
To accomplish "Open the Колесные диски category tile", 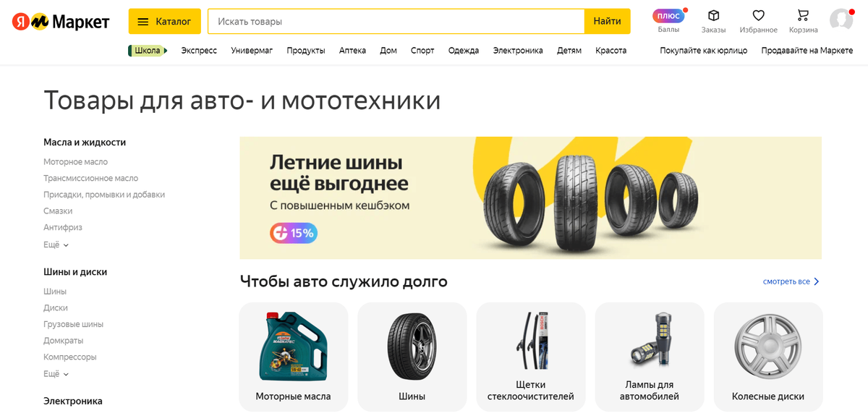I will point(767,357).
